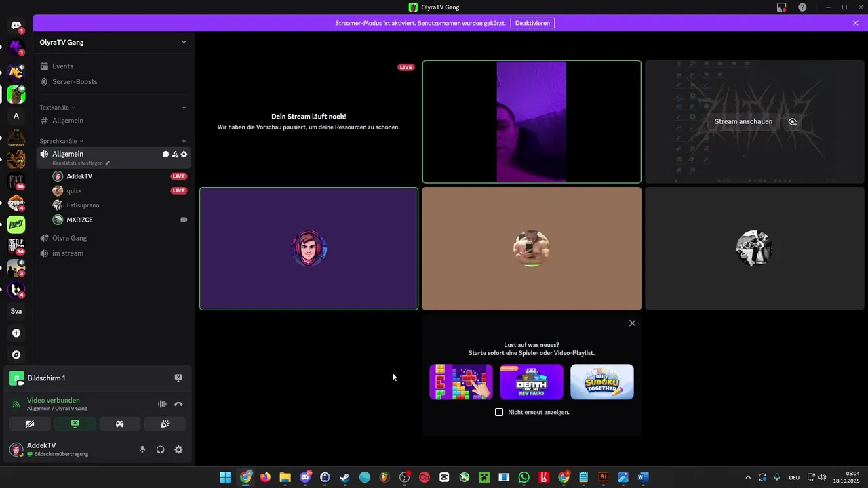868x488 pixels.
Task: Open Discord help question mark icon
Action: click(x=802, y=7)
